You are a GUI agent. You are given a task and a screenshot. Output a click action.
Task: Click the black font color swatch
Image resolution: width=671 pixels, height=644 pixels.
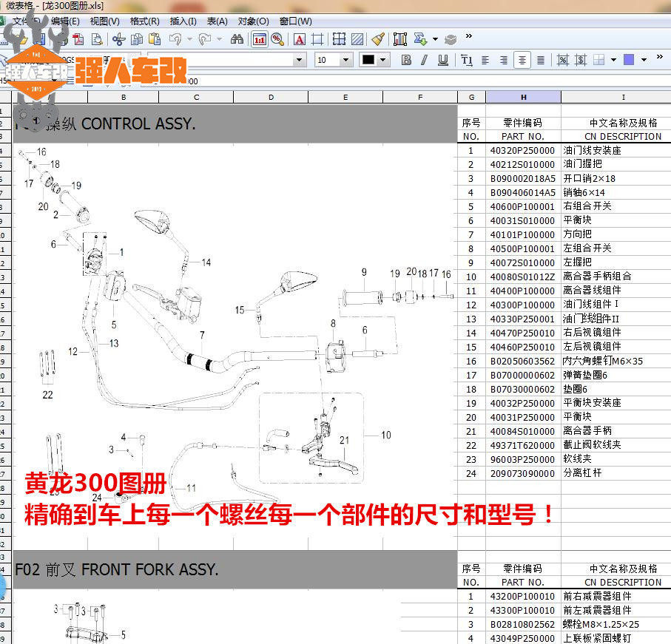tap(368, 60)
